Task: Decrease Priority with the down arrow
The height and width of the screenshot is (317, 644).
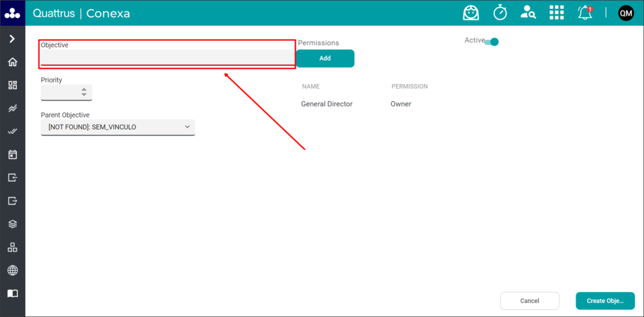Action: pyautogui.click(x=84, y=95)
